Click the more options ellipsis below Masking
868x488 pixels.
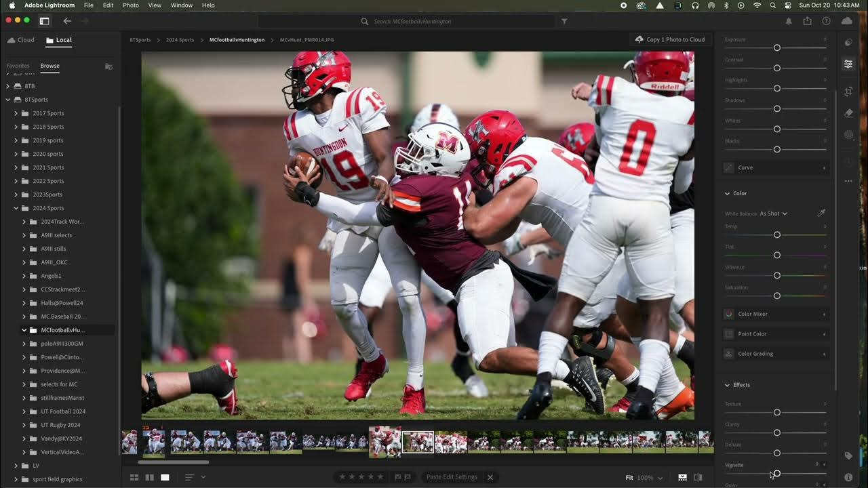click(x=848, y=181)
